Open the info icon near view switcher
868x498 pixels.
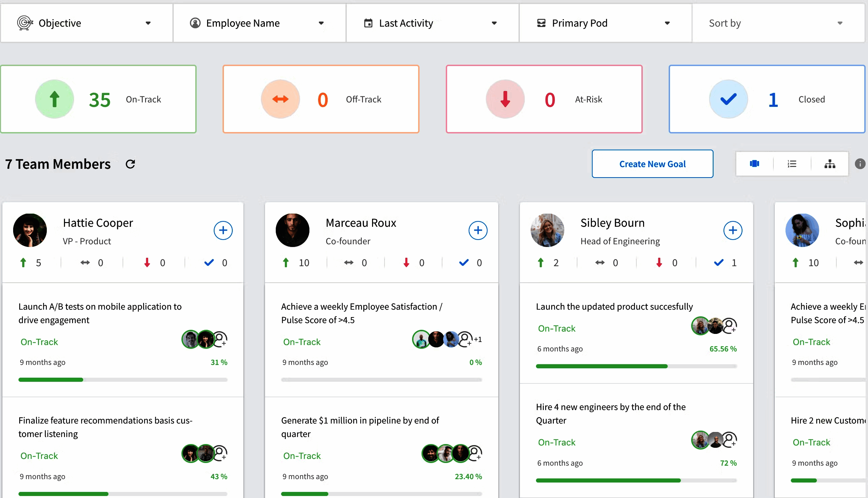[860, 164]
